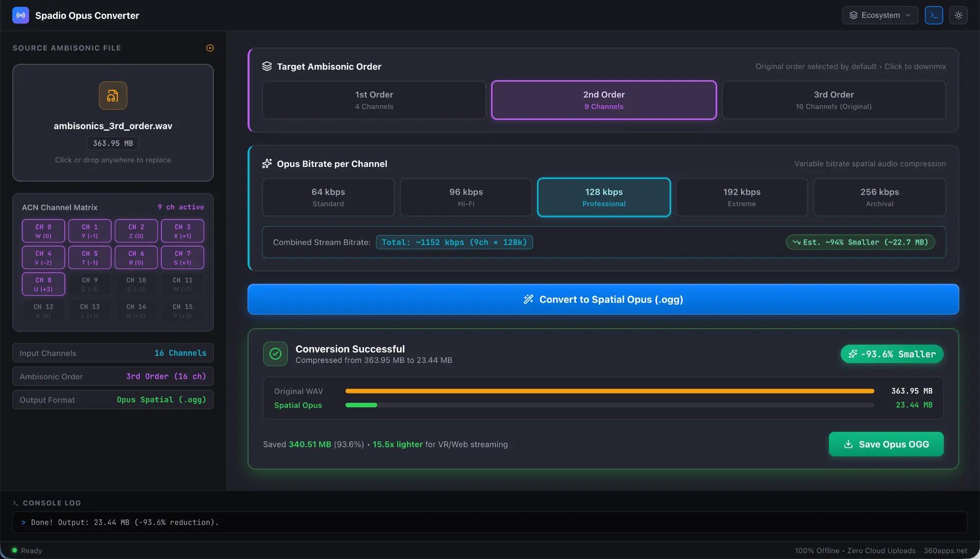Click the sparkle icon beside Opus Bitrate per Channel
980x559 pixels.
[x=267, y=164]
